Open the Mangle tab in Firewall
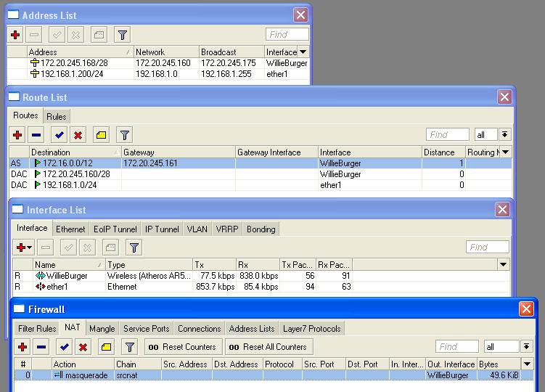The height and width of the screenshot is (392, 545). click(x=102, y=329)
